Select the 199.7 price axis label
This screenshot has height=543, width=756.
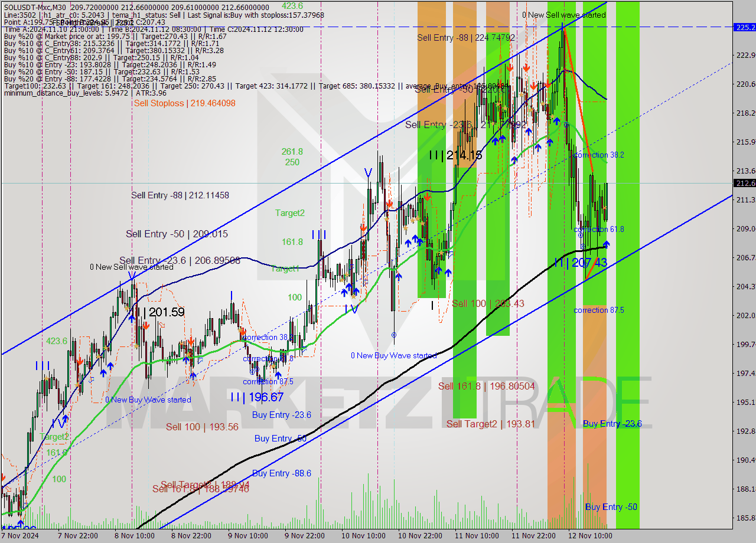745,345
